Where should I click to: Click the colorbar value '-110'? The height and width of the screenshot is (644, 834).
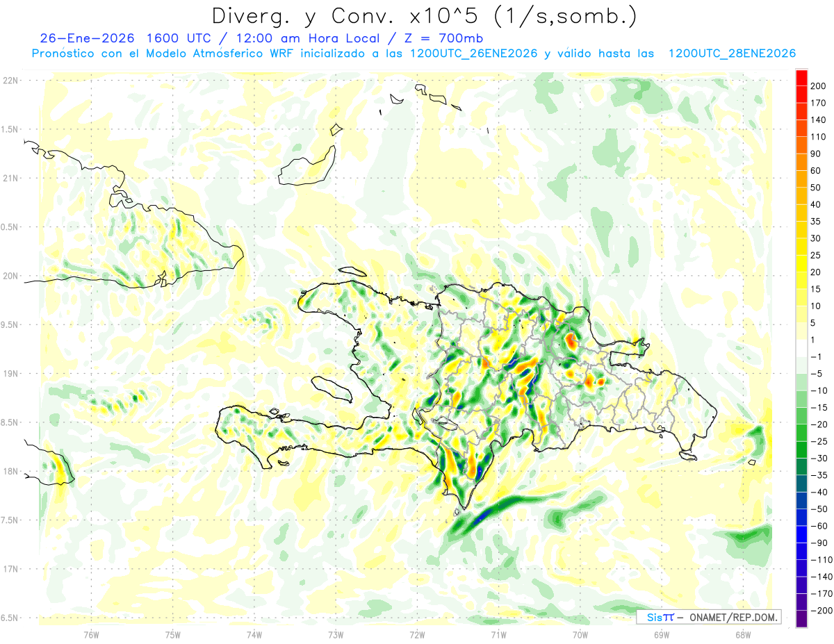coord(821,560)
